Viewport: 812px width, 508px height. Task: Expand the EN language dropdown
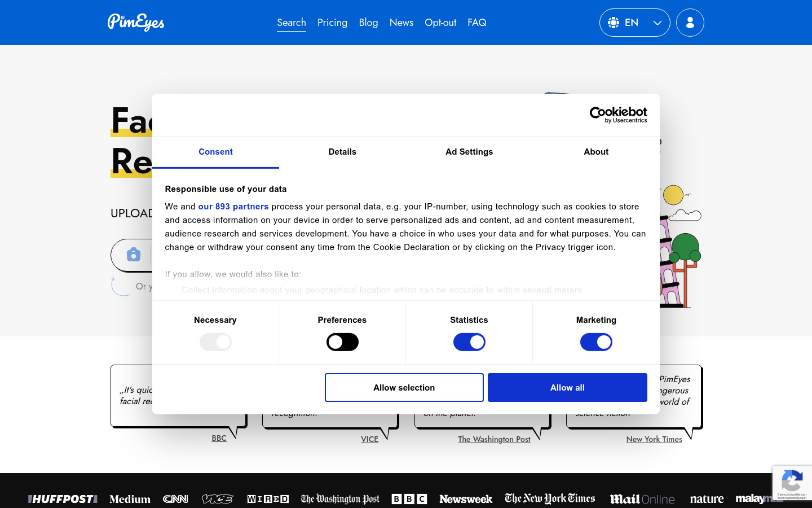(x=635, y=23)
